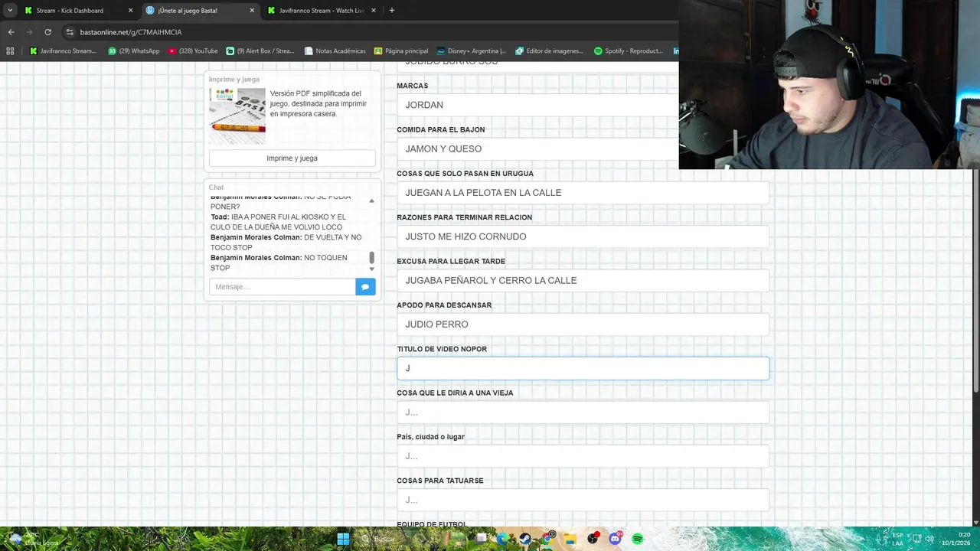Close the Javifrannco Stream tab
Image resolution: width=980 pixels, height=551 pixels.
click(x=374, y=11)
